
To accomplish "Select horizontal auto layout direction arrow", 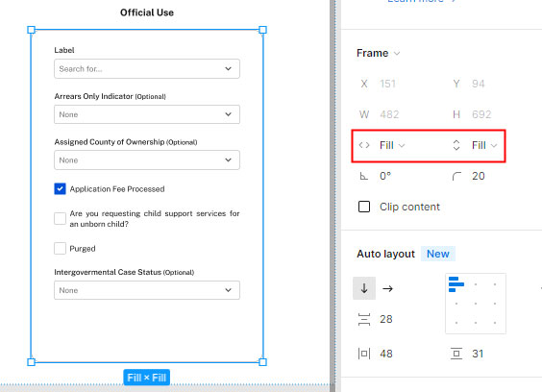I will click(x=388, y=288).
